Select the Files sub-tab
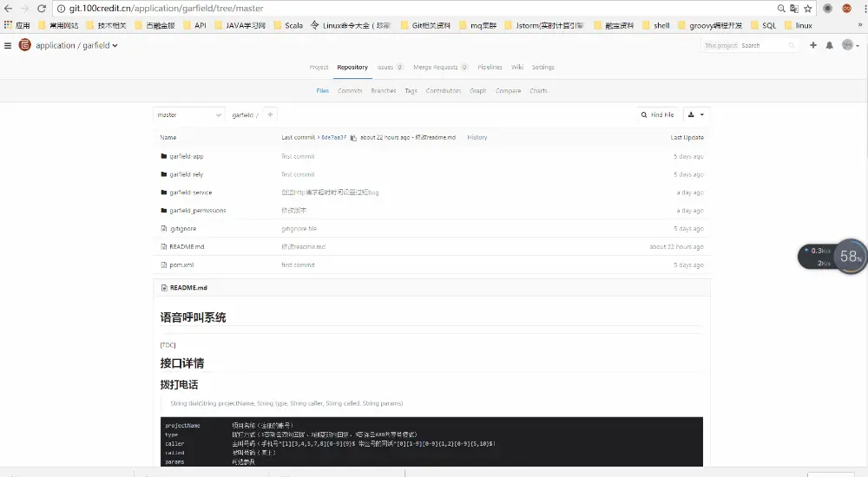The height and width of the screenshot is (477, 868). coord(323,91)
